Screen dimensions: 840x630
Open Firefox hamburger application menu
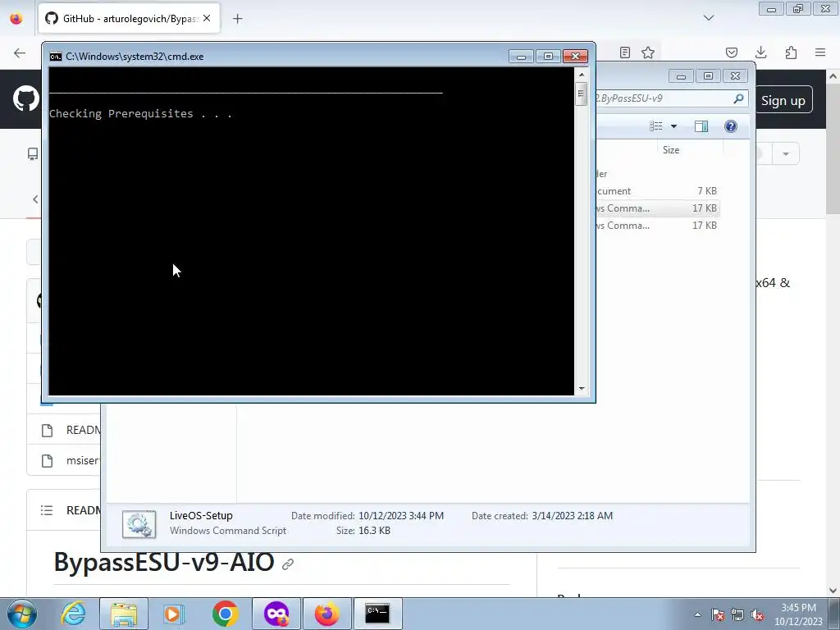coord(820,52)
